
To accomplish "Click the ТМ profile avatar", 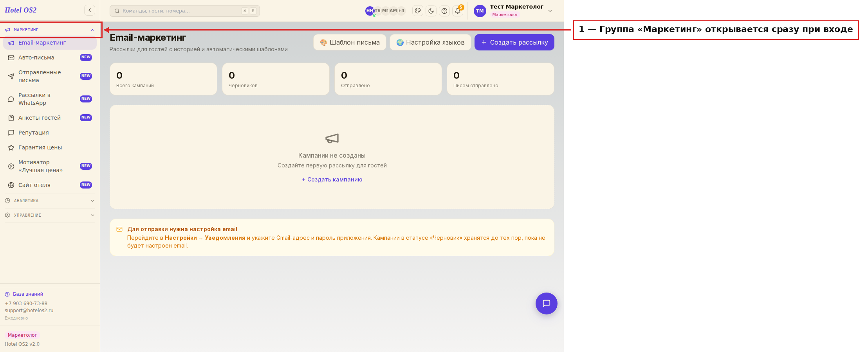I will click(x=480, y=11).
